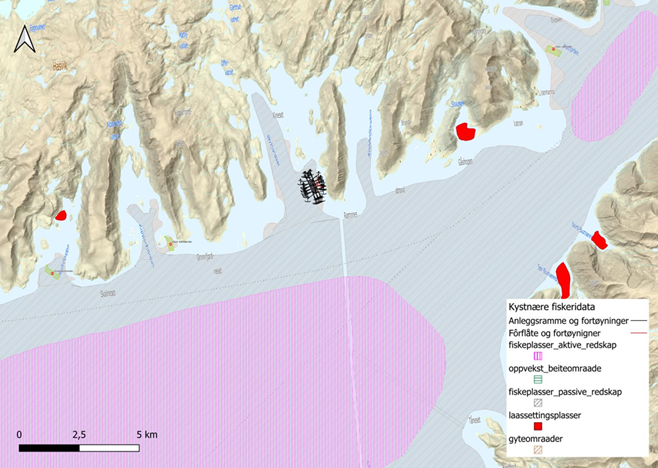
Task: Click the red laassettingsplasser legend swatch
Action: click(x=537, y=426)
